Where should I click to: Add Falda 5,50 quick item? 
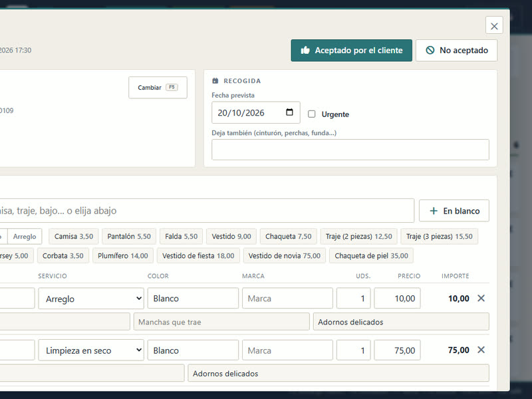(x=181, y=237)
